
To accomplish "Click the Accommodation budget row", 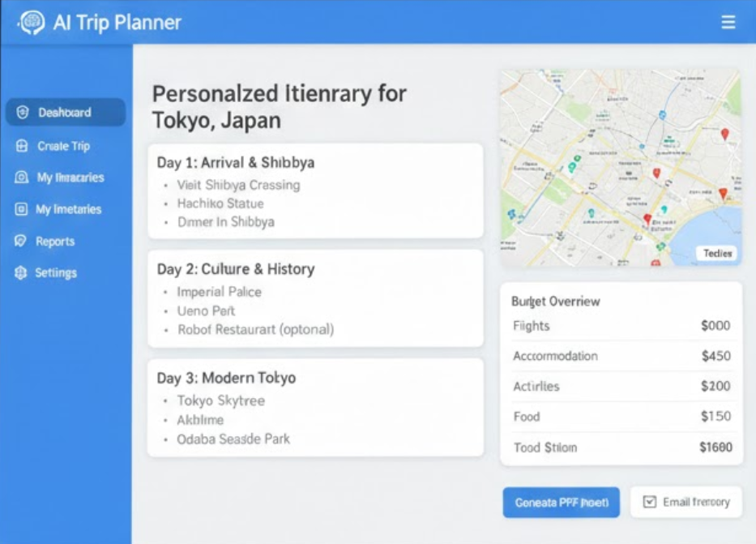I will click(621, 356).
